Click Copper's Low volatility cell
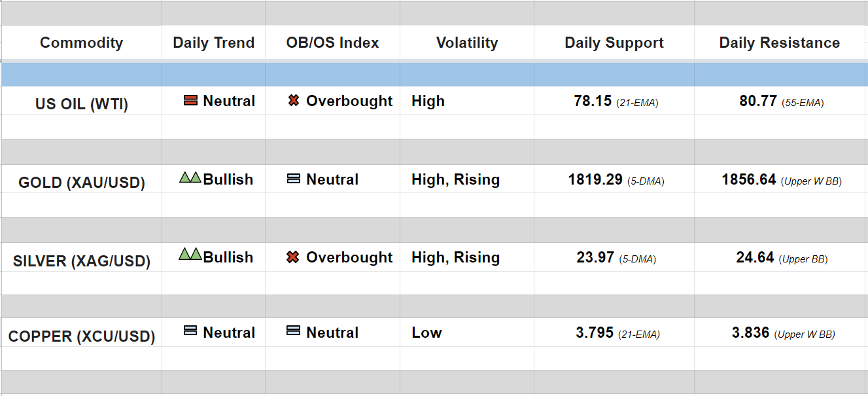Screen dimensions: 868x396 (x=426, y=333)
